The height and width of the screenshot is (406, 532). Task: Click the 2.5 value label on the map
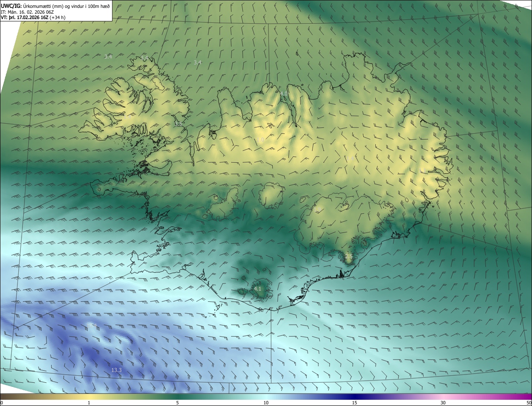coord(349,257)
